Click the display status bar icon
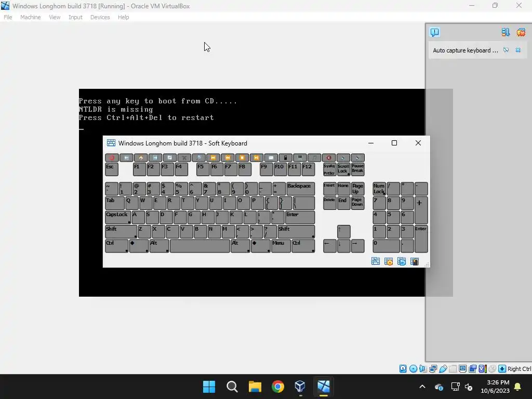The height and width of the screenshot is (399, 532). click(462, 369)
